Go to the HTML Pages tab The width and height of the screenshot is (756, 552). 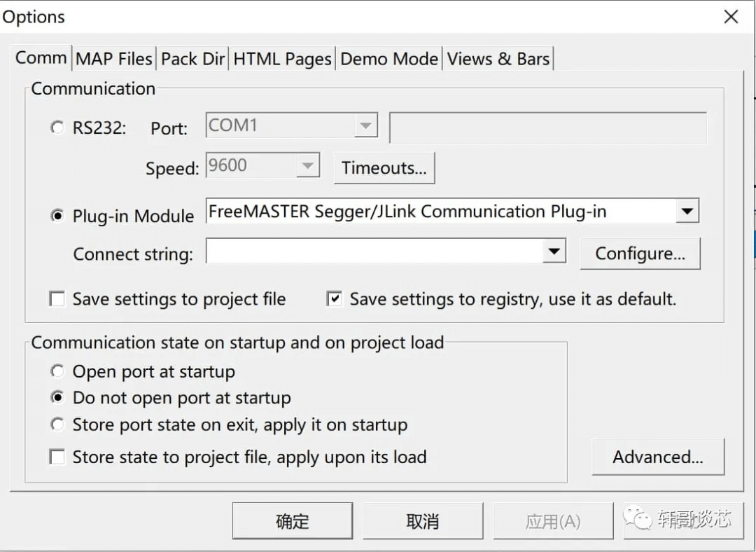282,59
